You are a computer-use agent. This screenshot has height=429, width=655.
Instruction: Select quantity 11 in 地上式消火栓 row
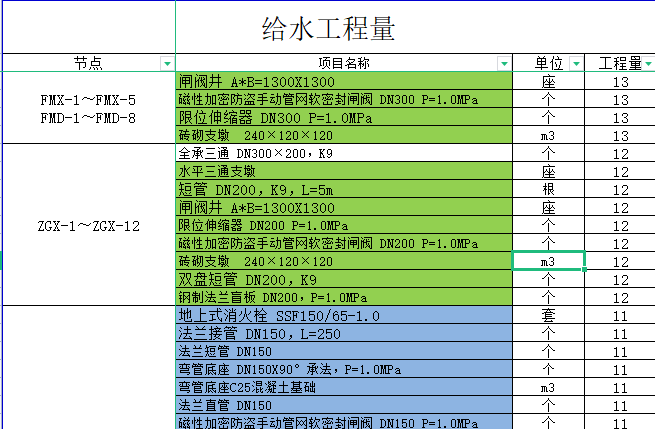[620, 315]
